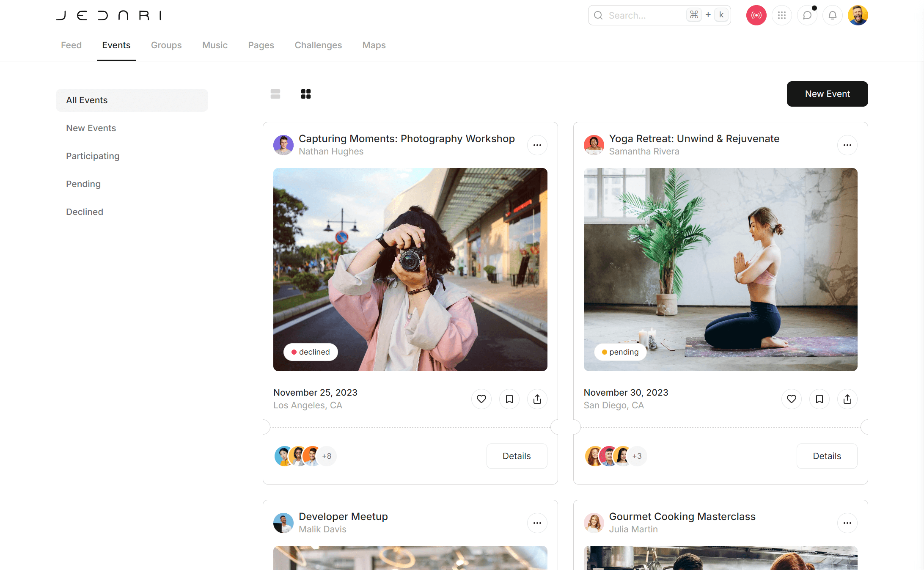Open Yoga Retreat three-dot options menu
The height and width of the screenshot is (570, 924).
847,145
